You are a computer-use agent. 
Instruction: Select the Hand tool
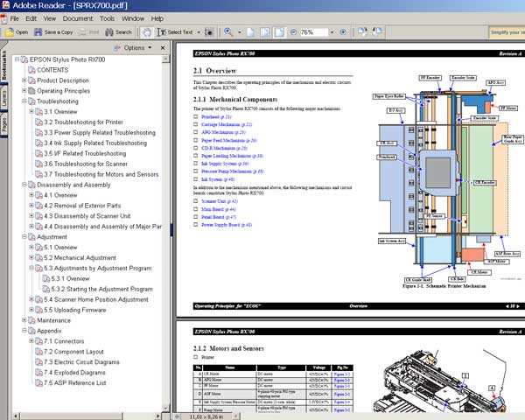click(147, 32)
